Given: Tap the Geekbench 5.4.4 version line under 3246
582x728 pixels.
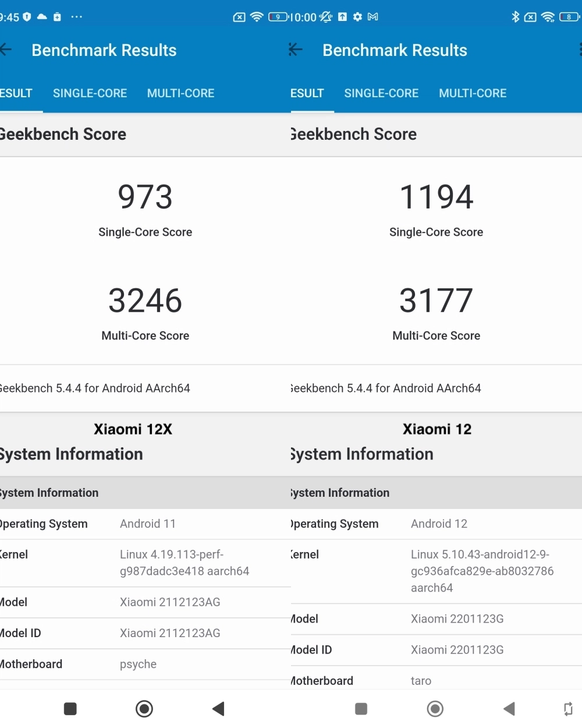Looking at the screenshot, I should pos(95,388).
